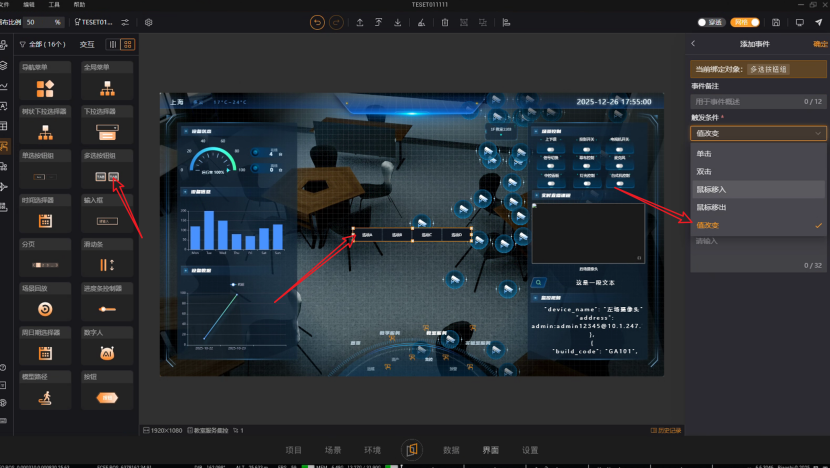Choose the 滑动条 component
This screenshot has width=830, height=468.
click(x=107, y=258)
